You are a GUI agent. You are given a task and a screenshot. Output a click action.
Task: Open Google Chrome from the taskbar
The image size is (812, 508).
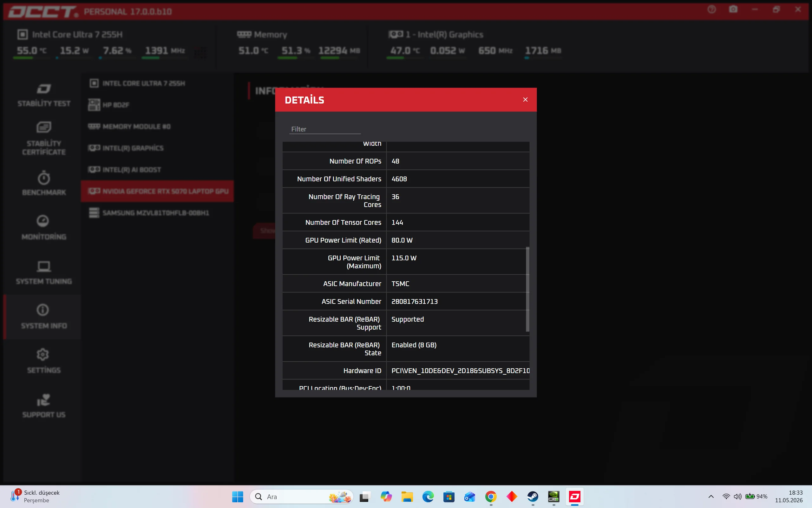pyautogui.click(x=491, y=497)
